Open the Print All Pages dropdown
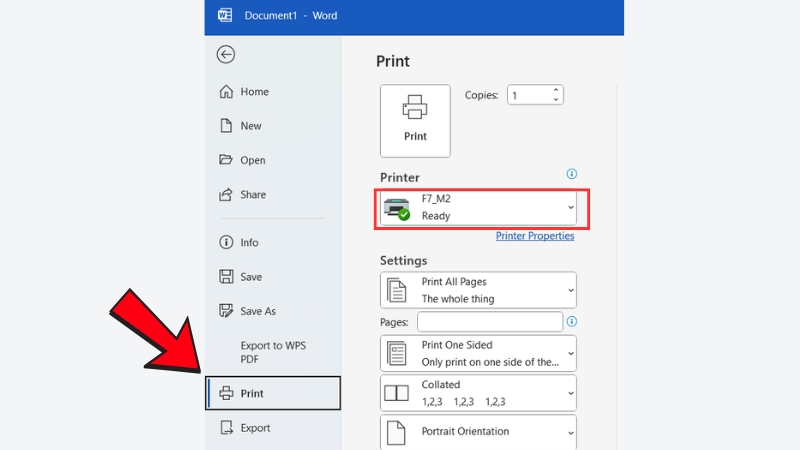Viewport: 800px width, 450px height. pyautogui.click(x=478, y=290)
